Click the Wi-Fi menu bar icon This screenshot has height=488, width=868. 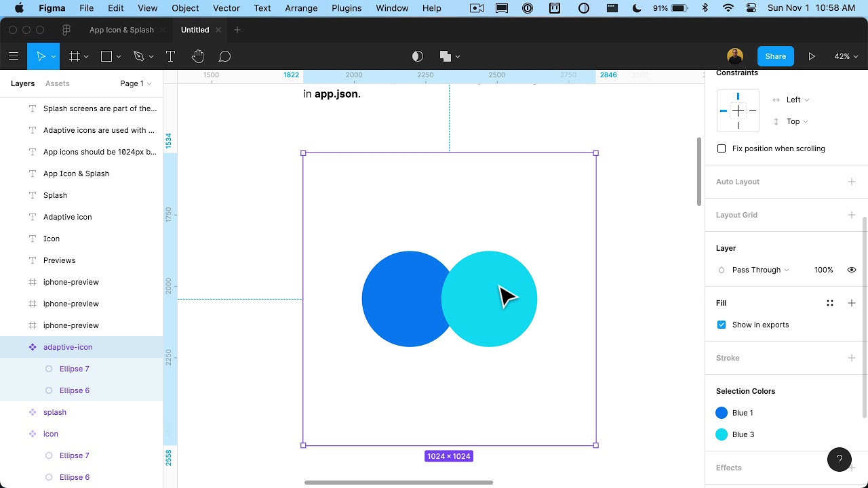[x=728, y=8]
